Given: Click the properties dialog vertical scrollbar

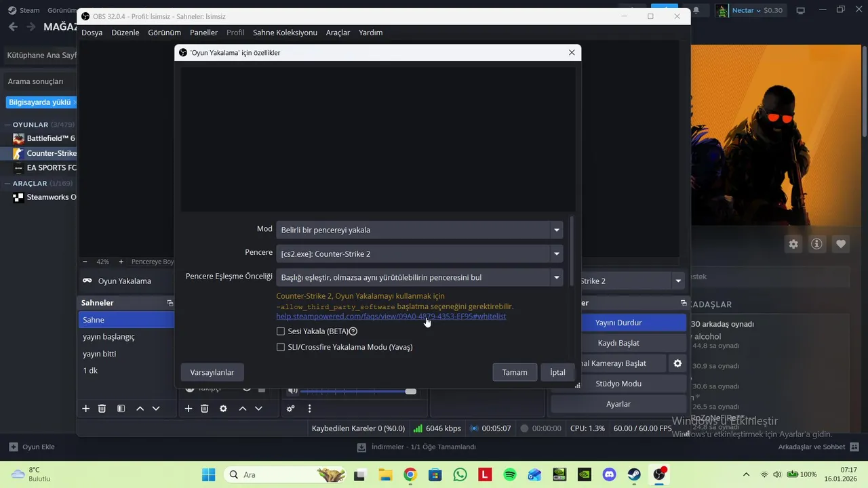Looking at the screenshot, I should point(571,251).
